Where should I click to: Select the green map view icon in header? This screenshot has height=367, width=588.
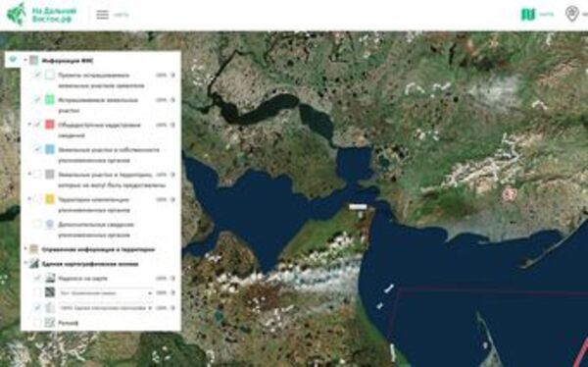(x=528, y=15)
